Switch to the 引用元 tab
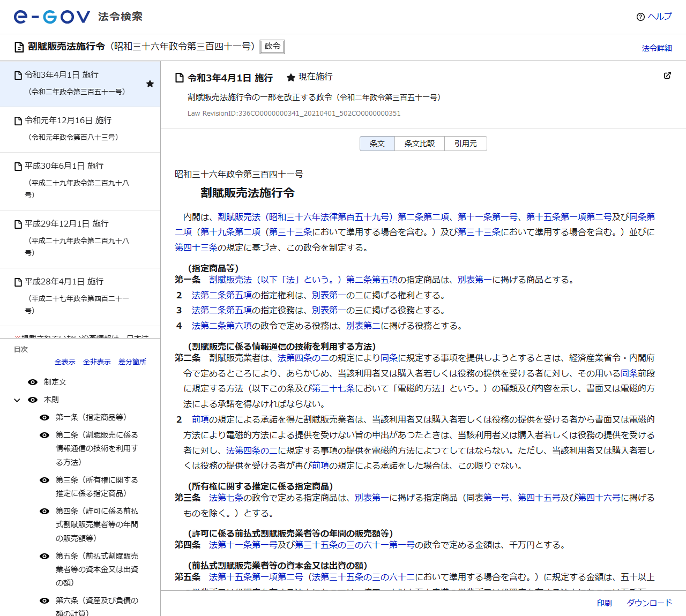 pyautogui.click(x=466, y=144)
